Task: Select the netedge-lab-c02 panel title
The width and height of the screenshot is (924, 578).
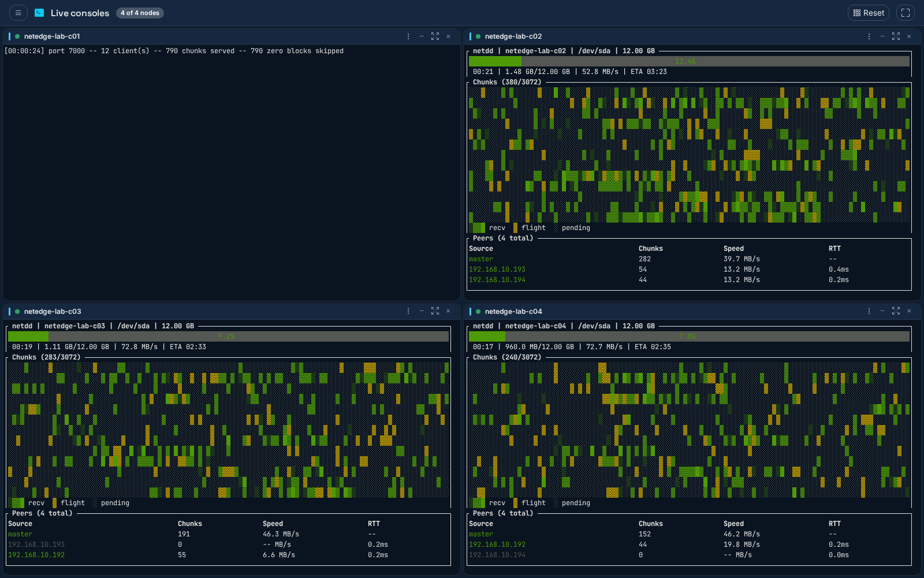Action: coord(513,36)
